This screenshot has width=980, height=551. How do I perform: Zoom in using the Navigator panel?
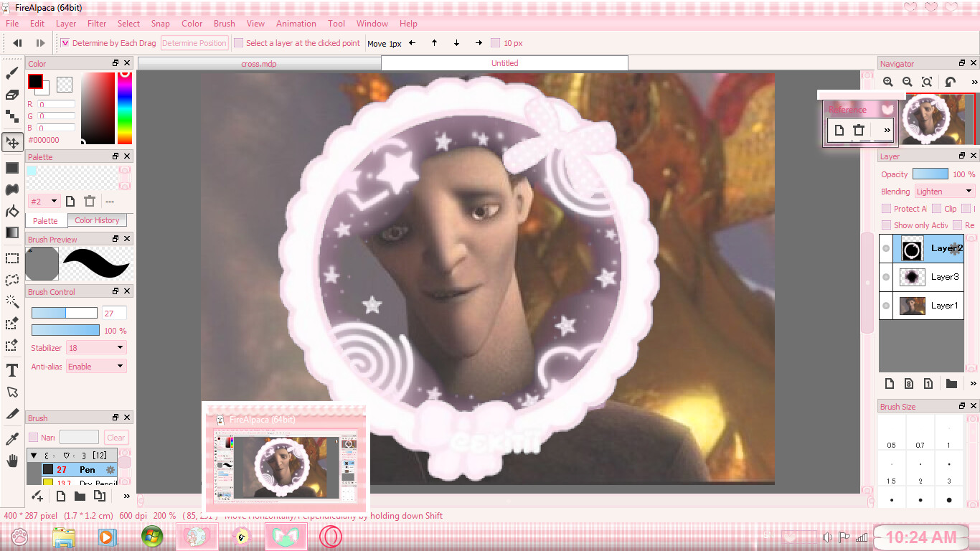[888, 83]
